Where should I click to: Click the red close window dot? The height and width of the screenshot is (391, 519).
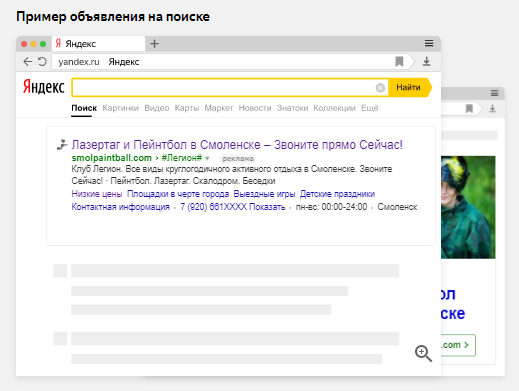click(24, 44)
